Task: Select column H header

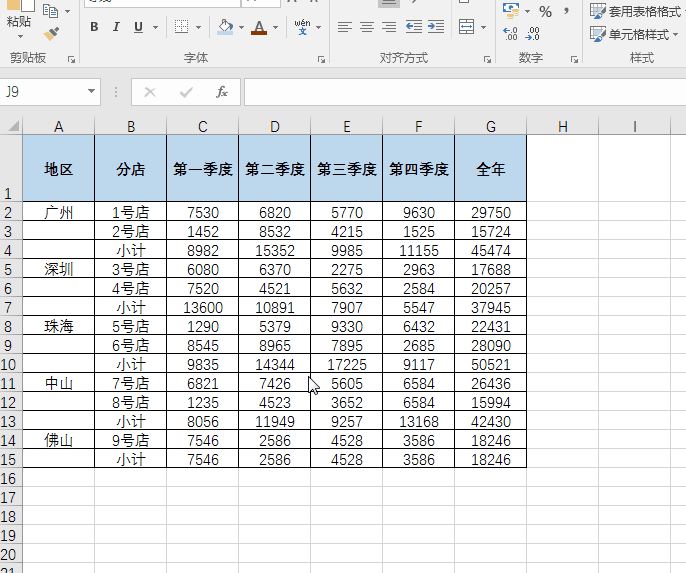Action: click(563, 126)
